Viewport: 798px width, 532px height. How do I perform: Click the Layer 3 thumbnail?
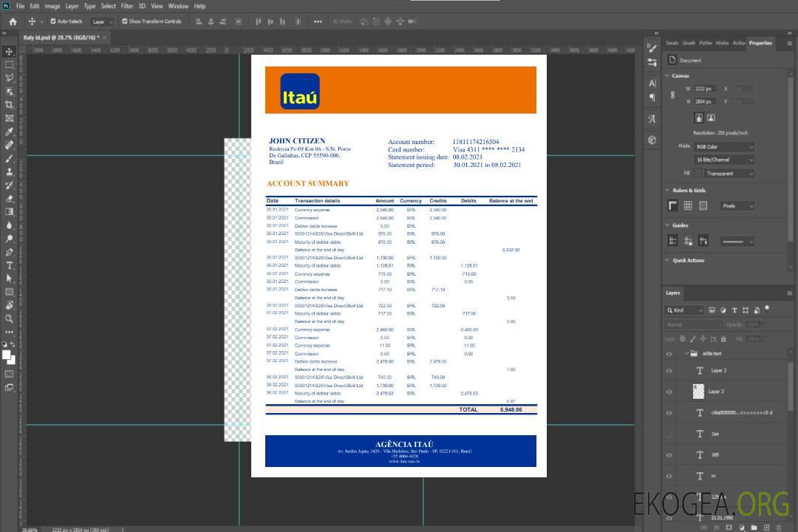(699, 391)
